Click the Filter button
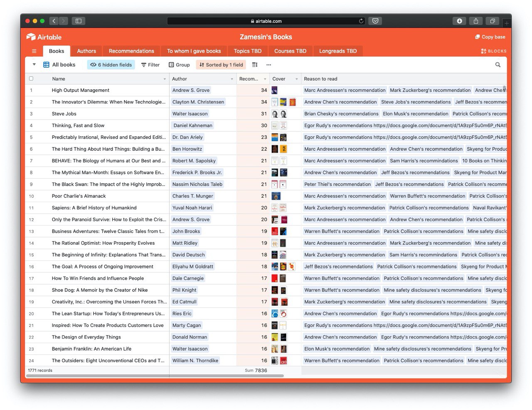The image size is (532, 410). tap(150, 65)
